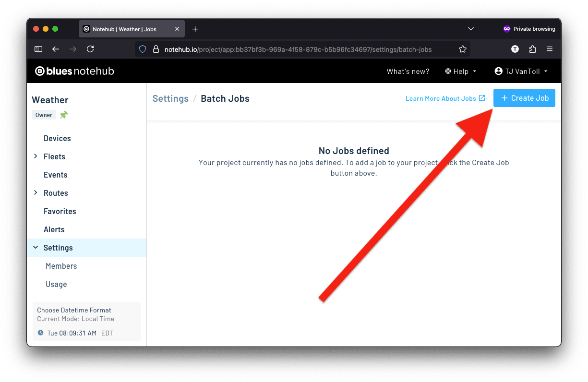Open a new browser tab

tap(195, 29)
